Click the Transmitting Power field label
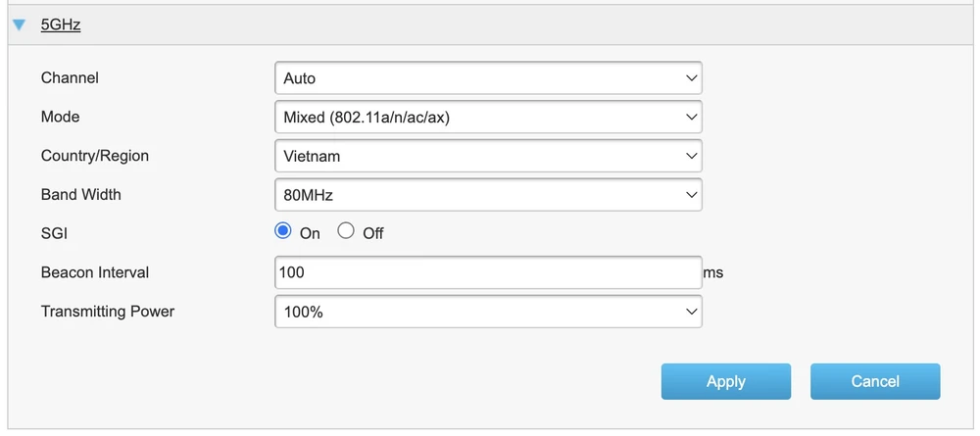The height and width of the screenshot is (436, 980). point(108,312)
